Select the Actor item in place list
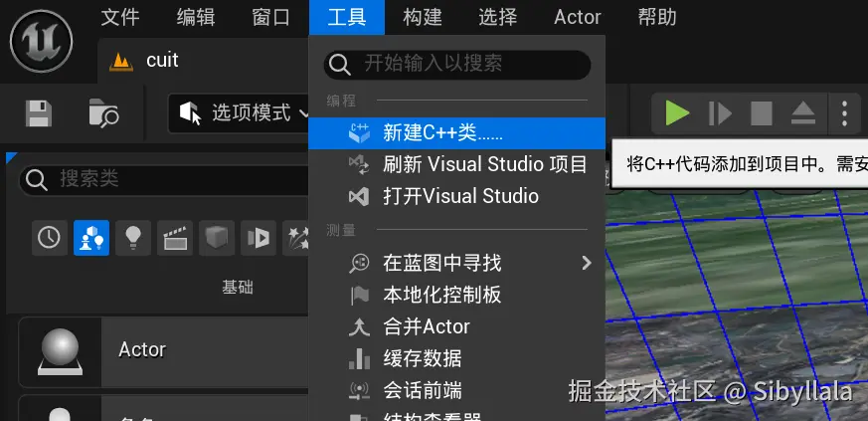868x421 pixels. coord(163,351)
